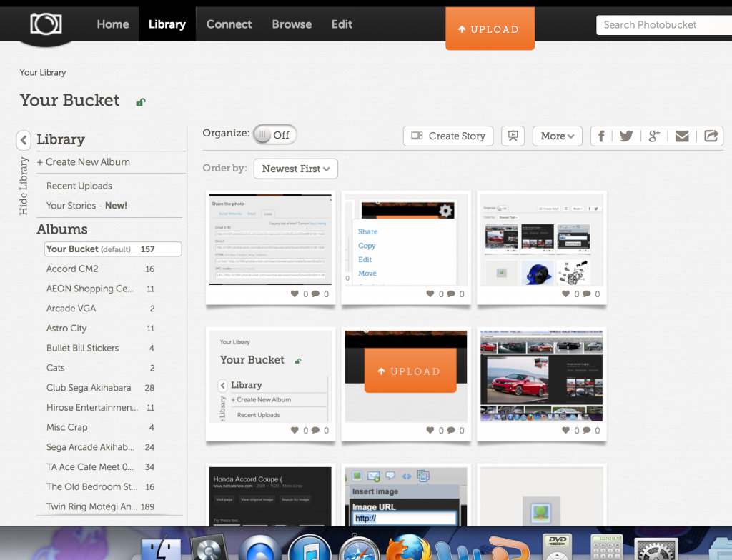Launch Firefox from the Dock
Image resolution: width=732 pixels, height=560 pixels.
[409, 547]
